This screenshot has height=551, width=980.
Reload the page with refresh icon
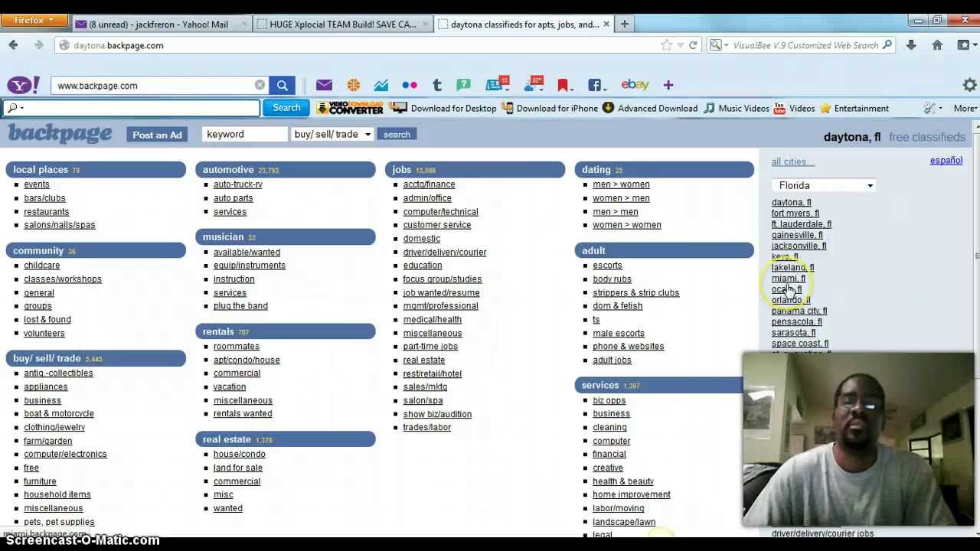click(693, 45)
